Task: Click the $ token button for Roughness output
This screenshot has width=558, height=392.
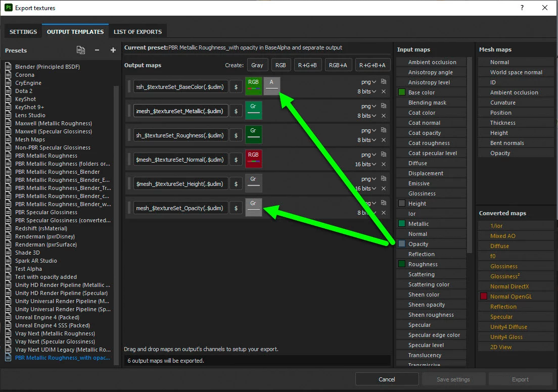Action: 236,135
